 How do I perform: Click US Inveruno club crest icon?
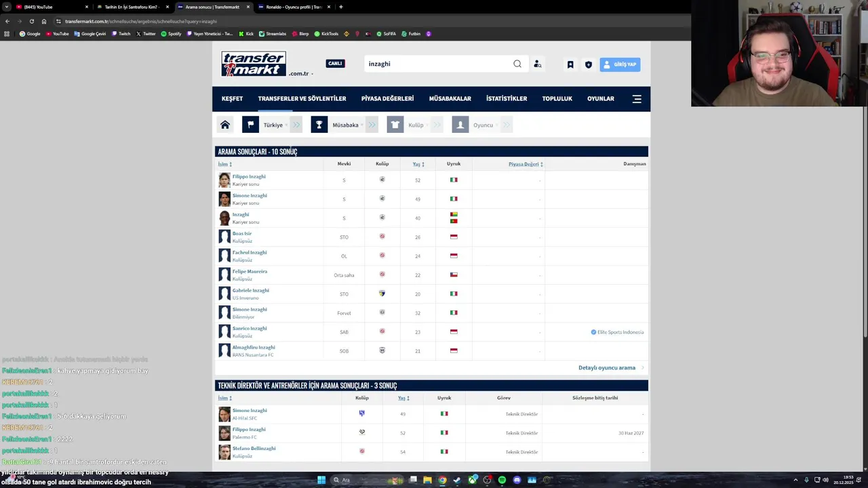pos(382,293)
